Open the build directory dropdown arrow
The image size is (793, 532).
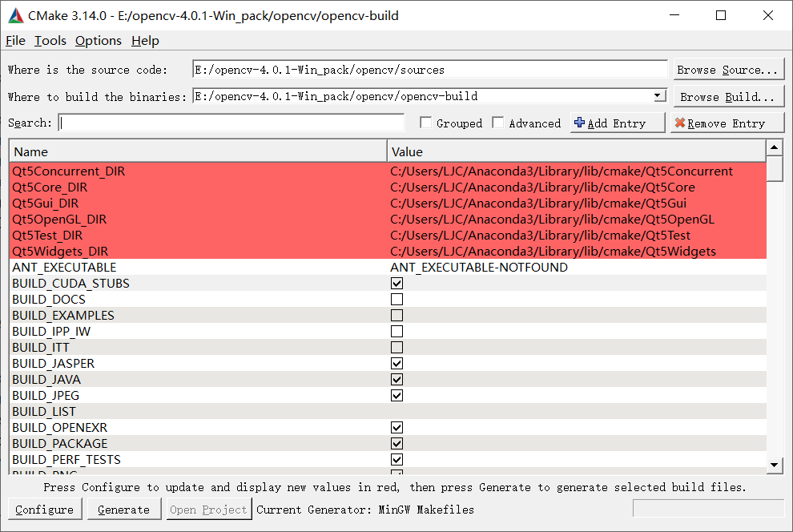[x=658, y=95]
